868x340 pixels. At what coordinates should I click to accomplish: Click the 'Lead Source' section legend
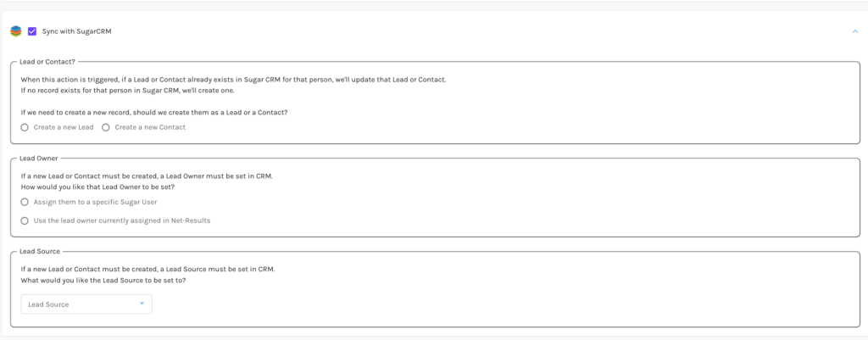pyautogui.click(x=40, y=252)
